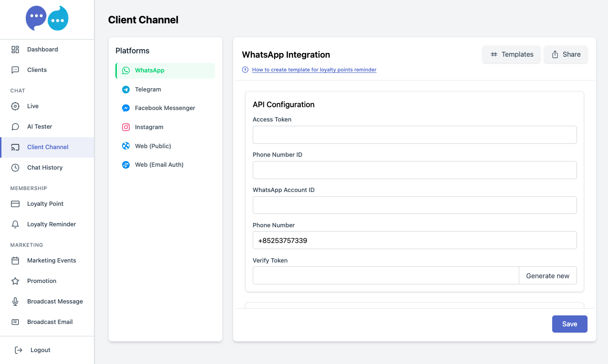Viewport: 608px width, 364px height.
Task: Click the WhatsApp Integration heading
Action: point(286,55)
